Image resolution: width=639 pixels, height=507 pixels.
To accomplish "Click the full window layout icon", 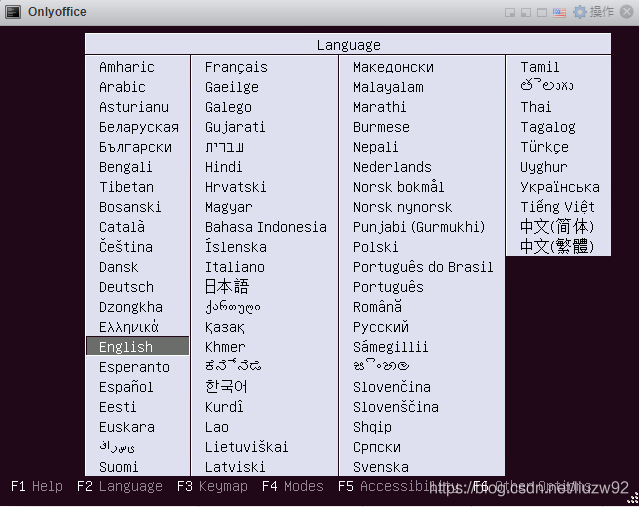I will point(542,13).
